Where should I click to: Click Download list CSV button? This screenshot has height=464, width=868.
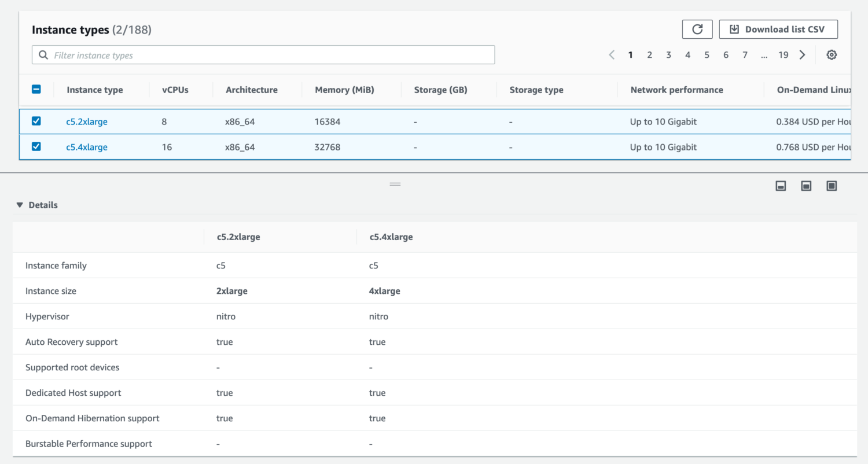[x=778, y=30]
